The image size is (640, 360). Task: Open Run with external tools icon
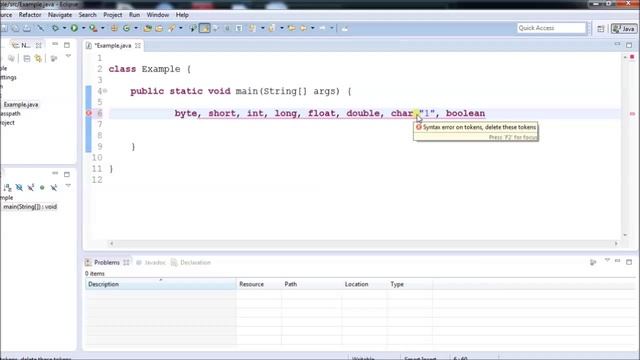93,28
